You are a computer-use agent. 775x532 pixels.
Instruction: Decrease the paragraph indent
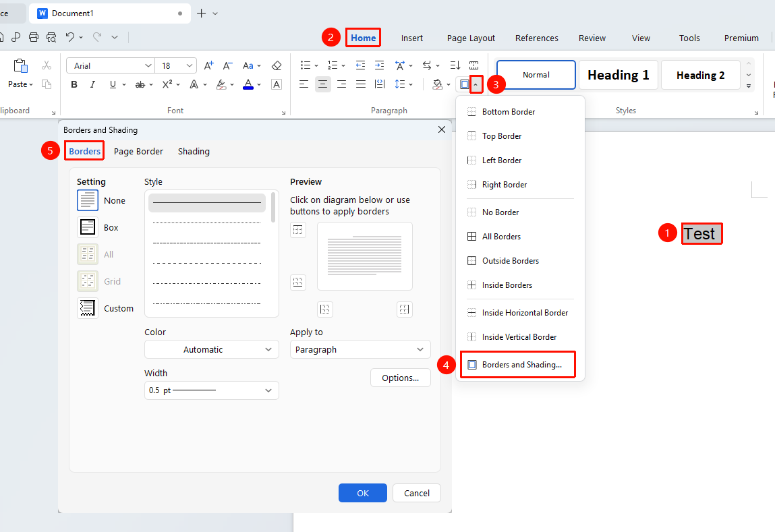pyautogui.click(x=360, y=65)
